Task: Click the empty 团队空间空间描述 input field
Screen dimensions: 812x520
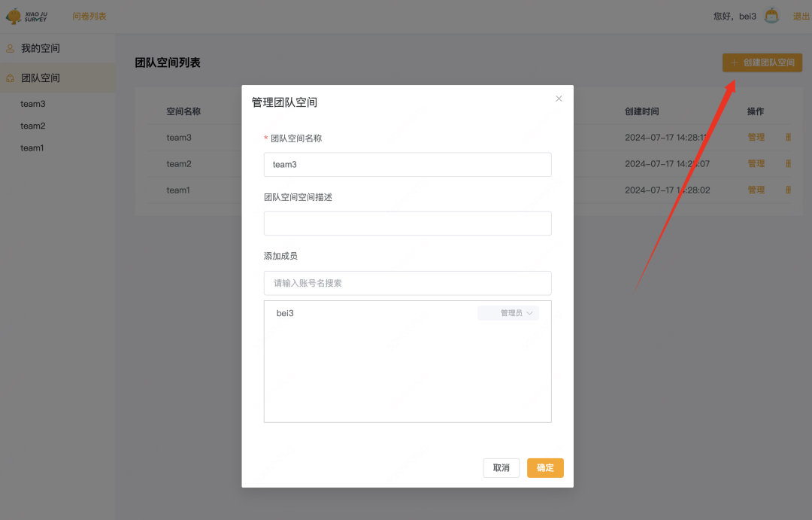Action: (x=408, y=223)
